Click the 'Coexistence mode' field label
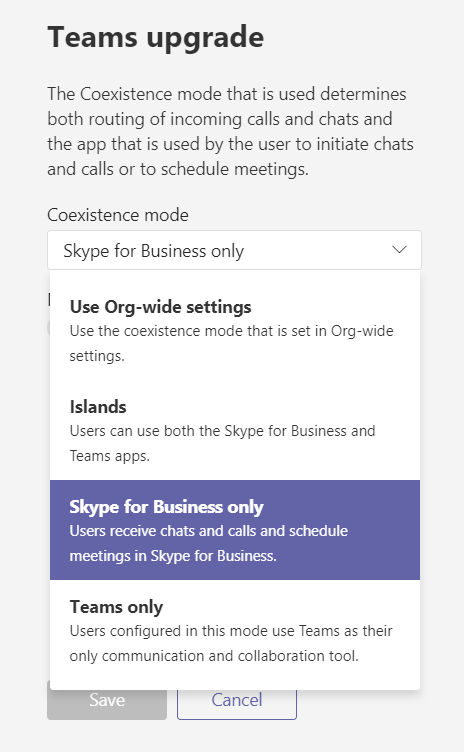The image size is (464, 752). coord(118,215)
